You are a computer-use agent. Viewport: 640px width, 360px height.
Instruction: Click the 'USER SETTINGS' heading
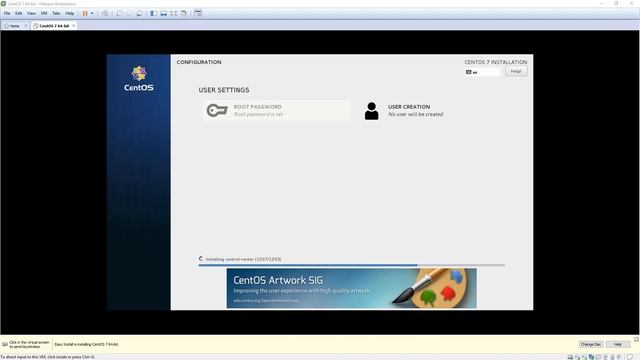[224, 90]
